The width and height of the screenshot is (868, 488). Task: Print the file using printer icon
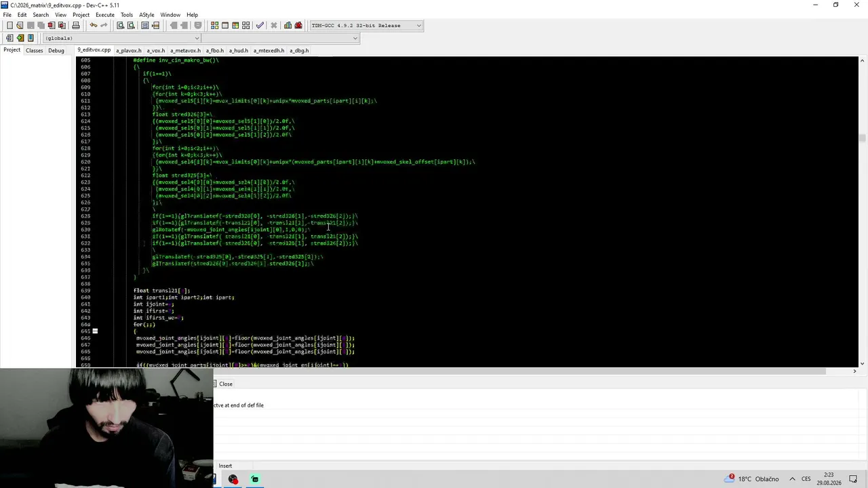pos(76,25)
